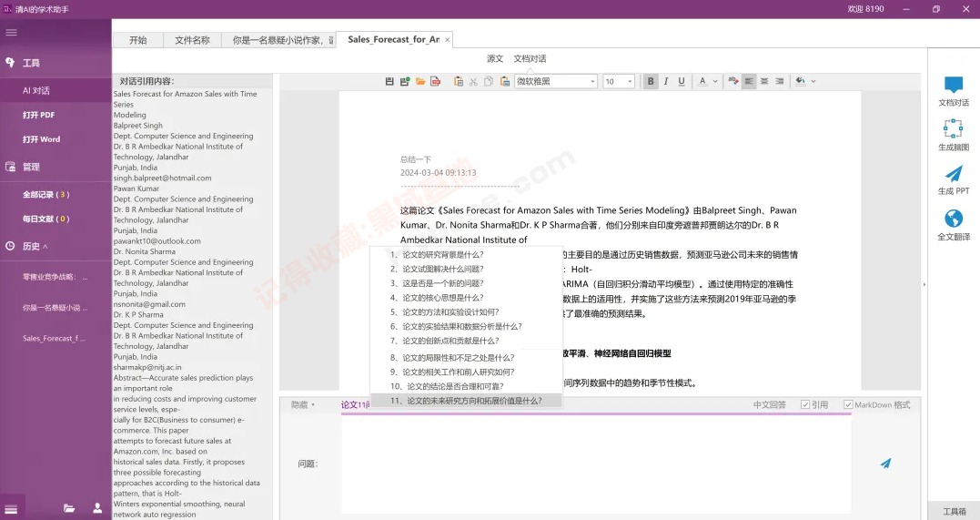
Task: Click the save-as icon with green dot
Action: click(404, 81)
